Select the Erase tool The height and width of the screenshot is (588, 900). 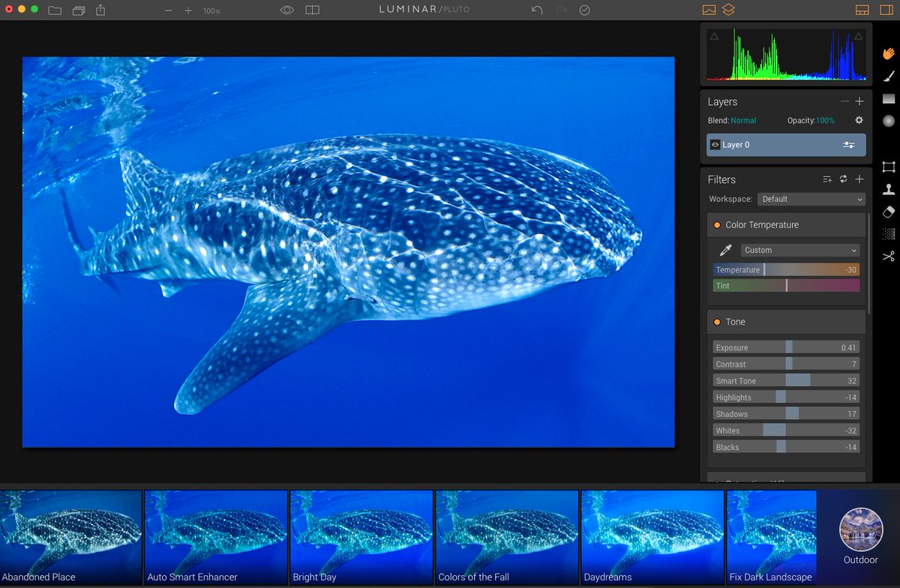point(889,211)
